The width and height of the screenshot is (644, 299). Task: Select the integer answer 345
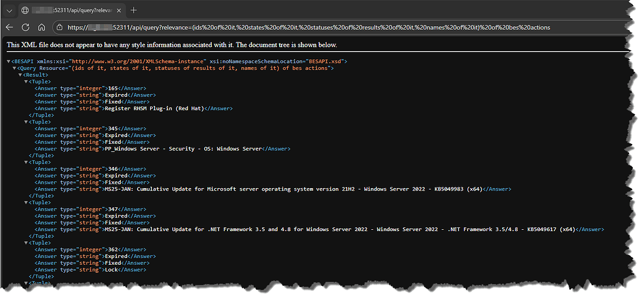click(113, 128)
